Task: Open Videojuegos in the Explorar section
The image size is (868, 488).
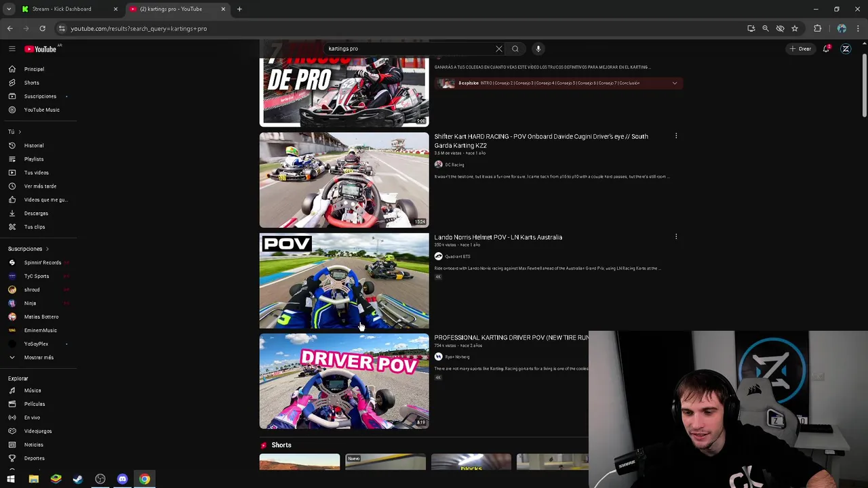Action: tap(37, 431)
